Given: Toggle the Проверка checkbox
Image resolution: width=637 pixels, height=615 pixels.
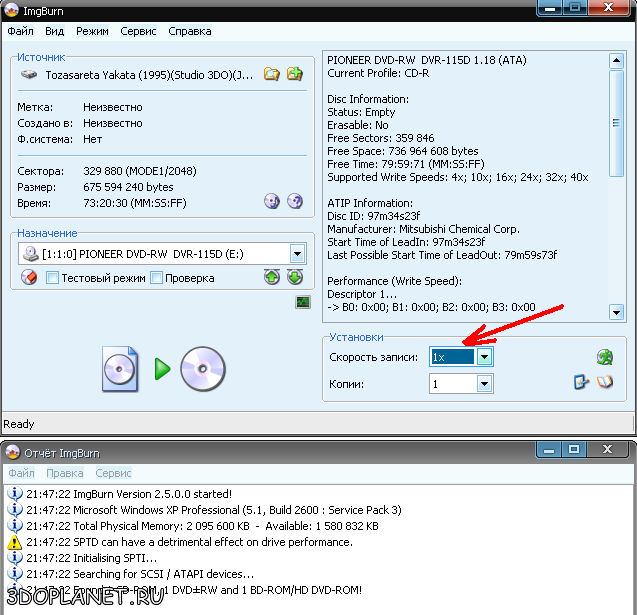Looking at the screenshot, I should tap(156, 278).
